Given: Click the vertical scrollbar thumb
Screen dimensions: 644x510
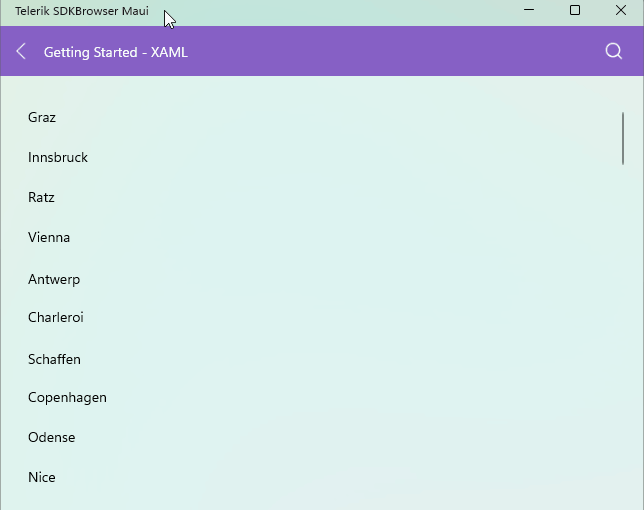Looking at the screenshot, I should 623,138.
